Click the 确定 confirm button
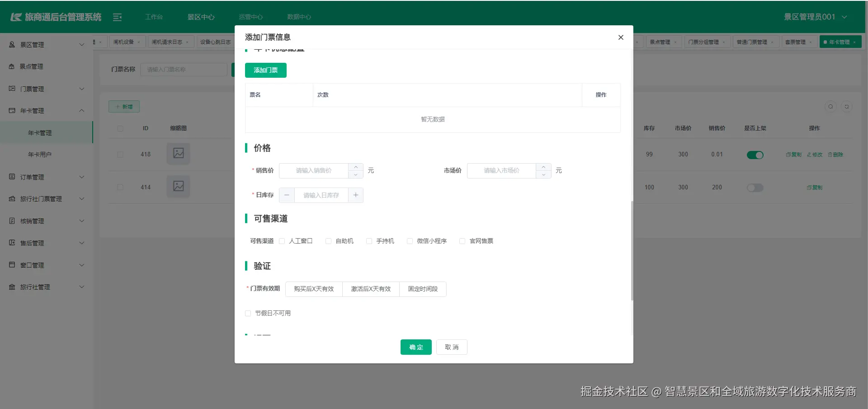Image resolution: width=868 pixels, height=409 pixels. [415, 347]
